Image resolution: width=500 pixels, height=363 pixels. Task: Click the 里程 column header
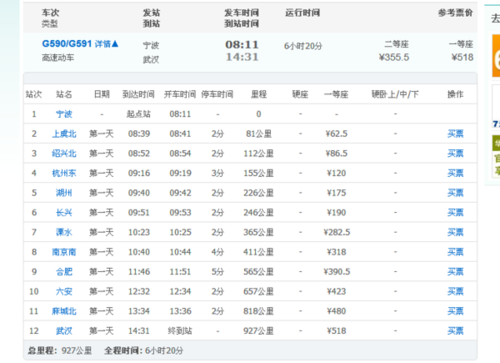point(259,94)
